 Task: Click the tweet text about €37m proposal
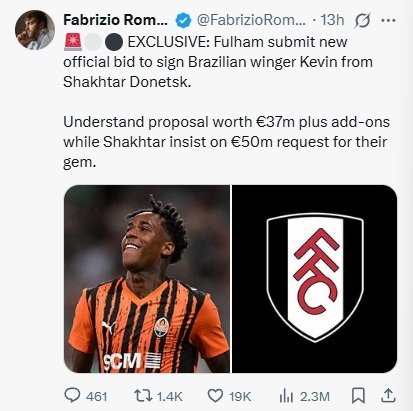[x=226, y=142]
